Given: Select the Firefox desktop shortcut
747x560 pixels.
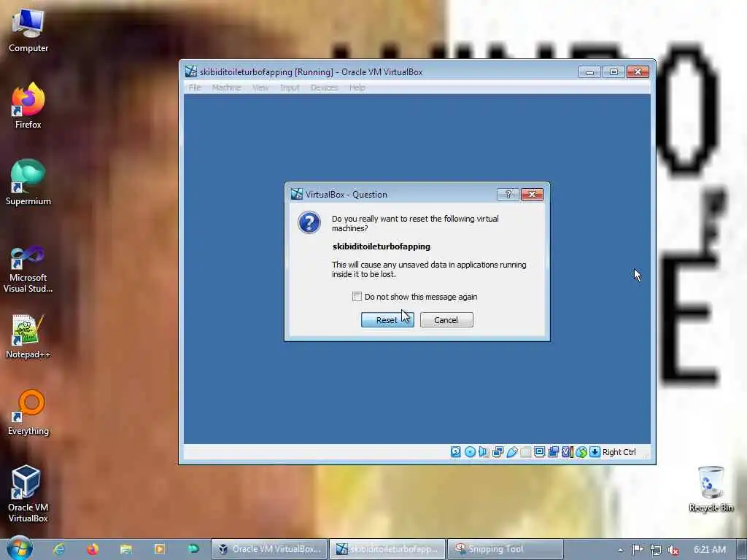Looking at the screenshot, I should (x=28, y=106).
